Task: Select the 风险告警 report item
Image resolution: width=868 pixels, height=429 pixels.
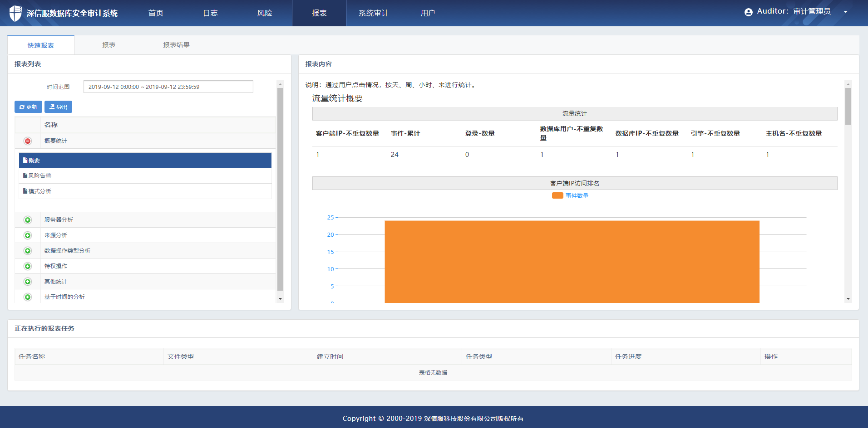Action: [40, 176]
